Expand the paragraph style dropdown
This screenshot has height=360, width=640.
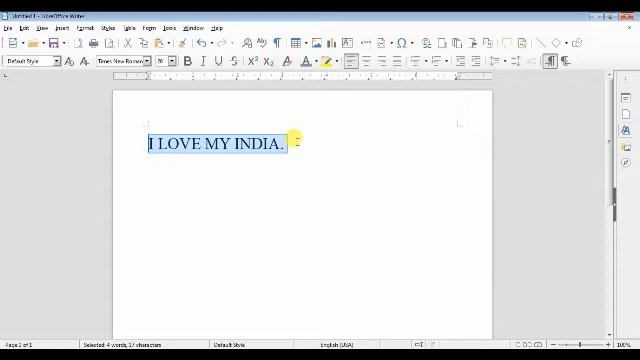57,61
